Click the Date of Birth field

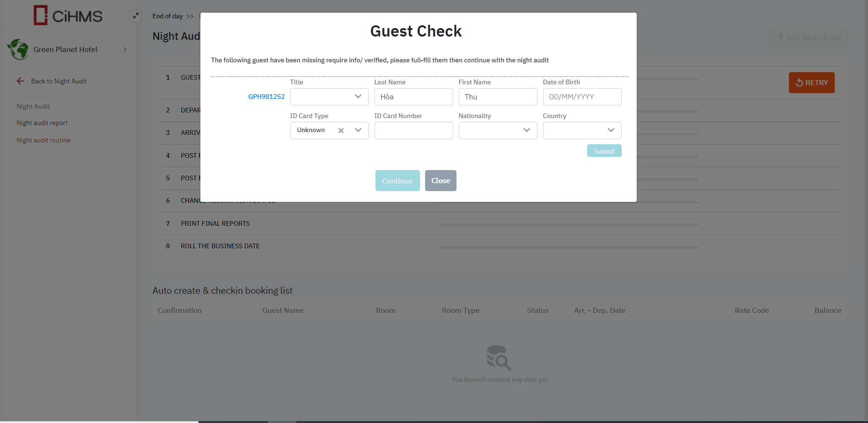582,97
